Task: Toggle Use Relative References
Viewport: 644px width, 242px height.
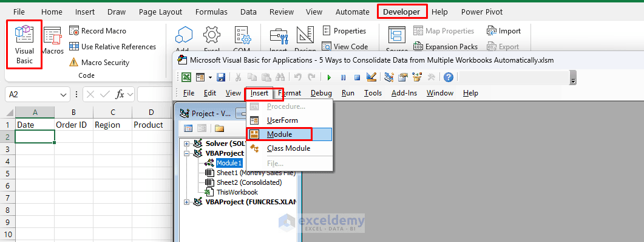Action: tap(112, 46)
